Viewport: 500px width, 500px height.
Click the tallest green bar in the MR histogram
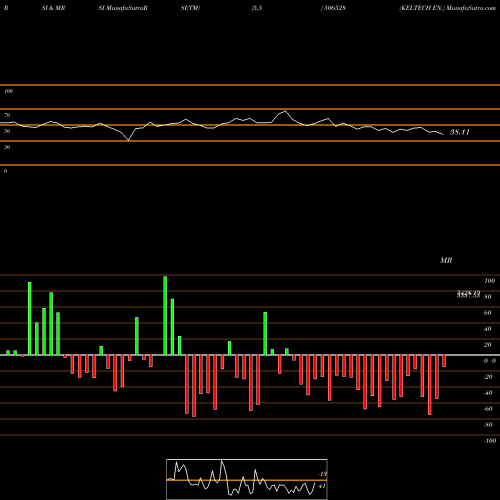(165, 315)
